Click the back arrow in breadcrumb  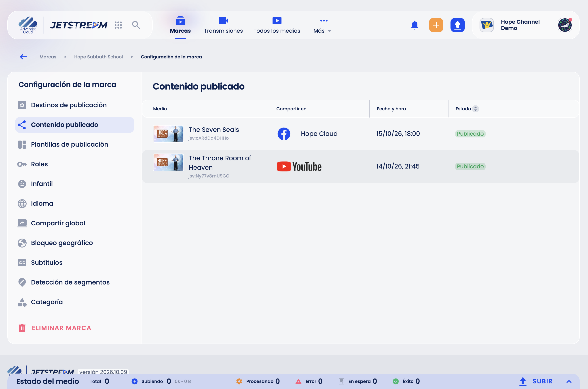[x=23, y=57]
